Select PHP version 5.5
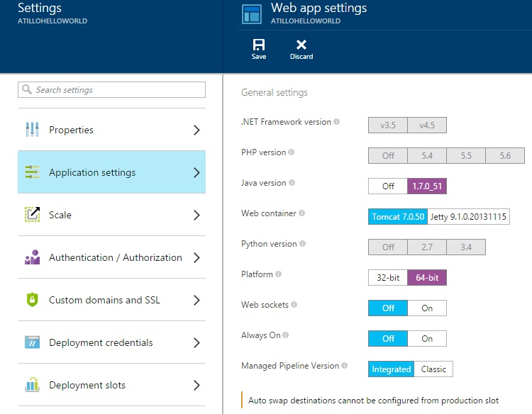532x414 pixels. click(466, 156)
